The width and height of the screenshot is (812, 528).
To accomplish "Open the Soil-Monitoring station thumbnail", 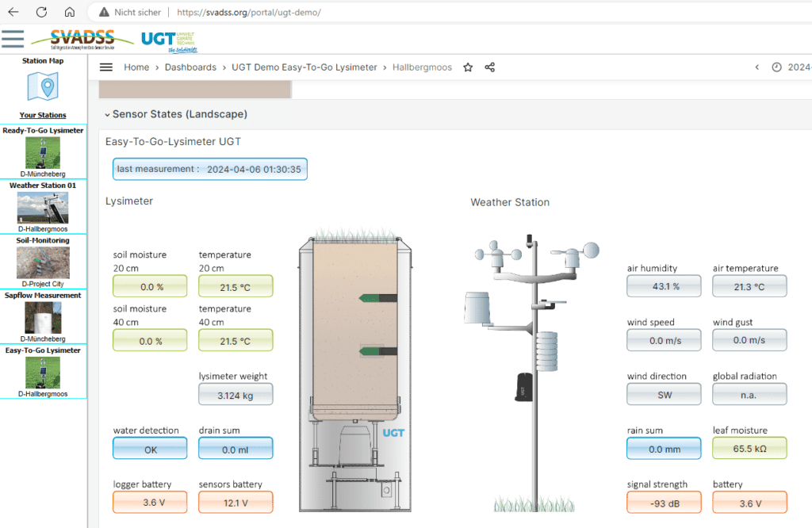I will 43,262.
